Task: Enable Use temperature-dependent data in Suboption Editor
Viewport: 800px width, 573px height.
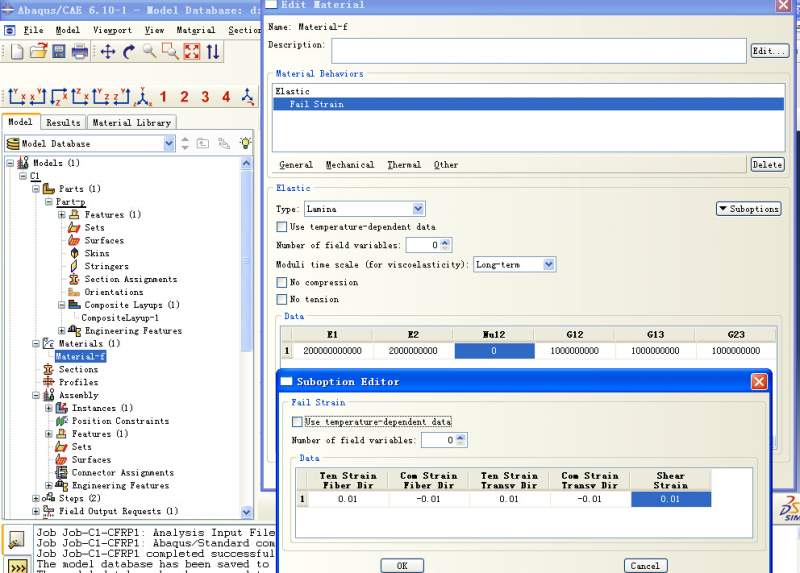Action: 297,422
